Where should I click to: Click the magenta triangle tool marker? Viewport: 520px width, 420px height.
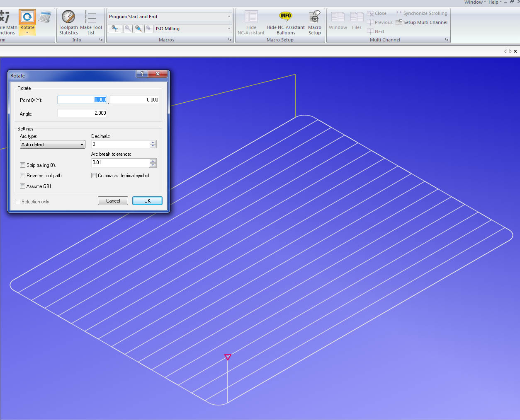[228, 357]
